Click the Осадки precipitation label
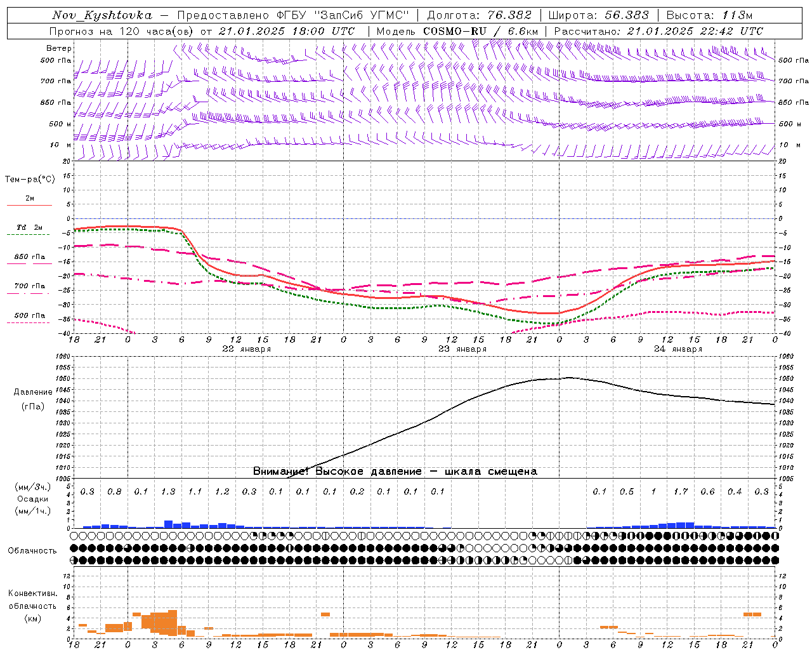Viewport: 812px width, 650px height. pos(33,499)
